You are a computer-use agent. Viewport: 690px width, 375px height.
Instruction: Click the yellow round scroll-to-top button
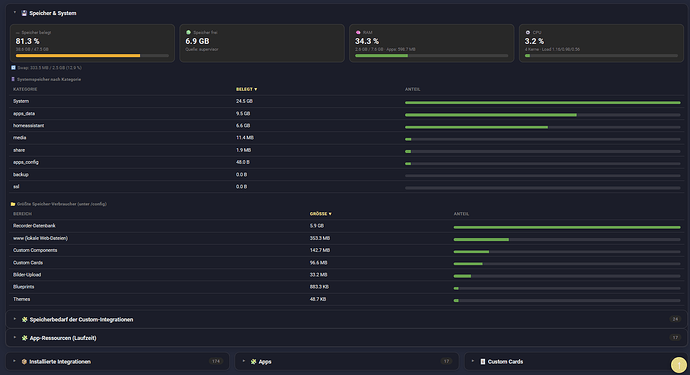[679, 365]
